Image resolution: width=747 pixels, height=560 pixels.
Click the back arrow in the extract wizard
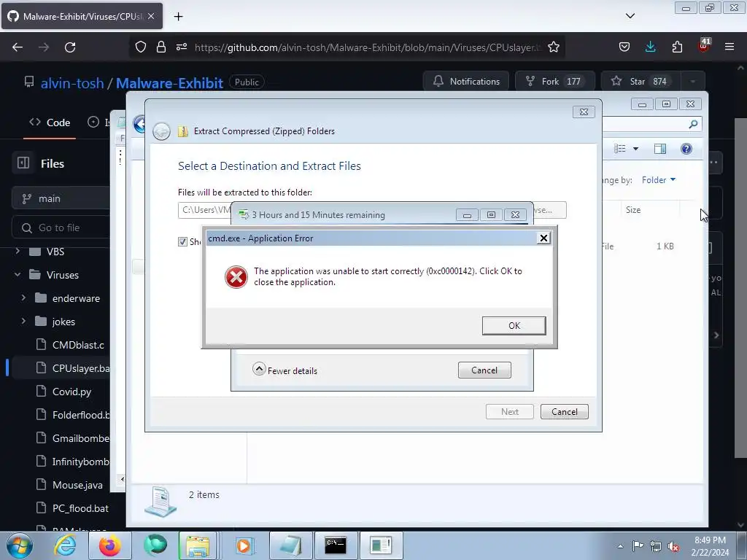pyautogui.click(x=161, y=131)
